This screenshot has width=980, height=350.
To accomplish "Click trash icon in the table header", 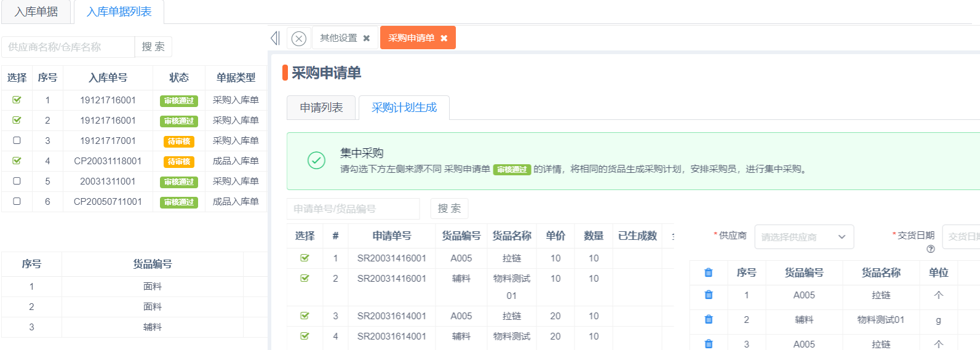I will 709,272.
